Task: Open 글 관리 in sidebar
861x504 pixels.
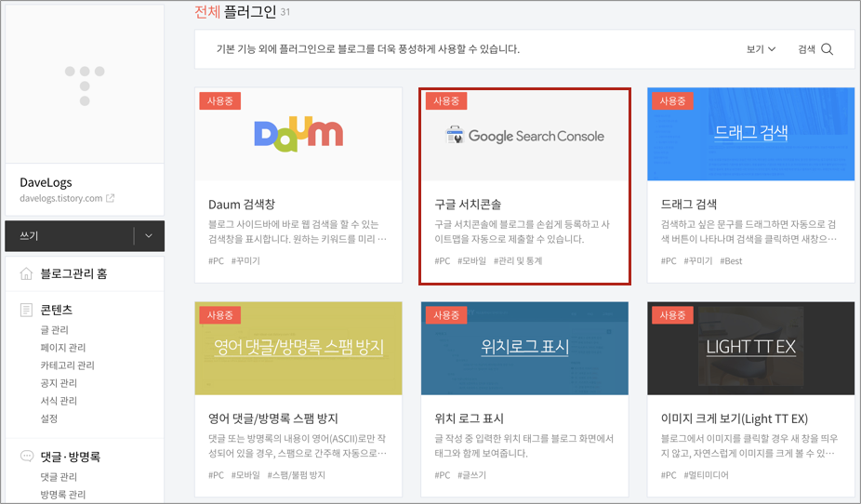Action: click(x=54, y=329)
